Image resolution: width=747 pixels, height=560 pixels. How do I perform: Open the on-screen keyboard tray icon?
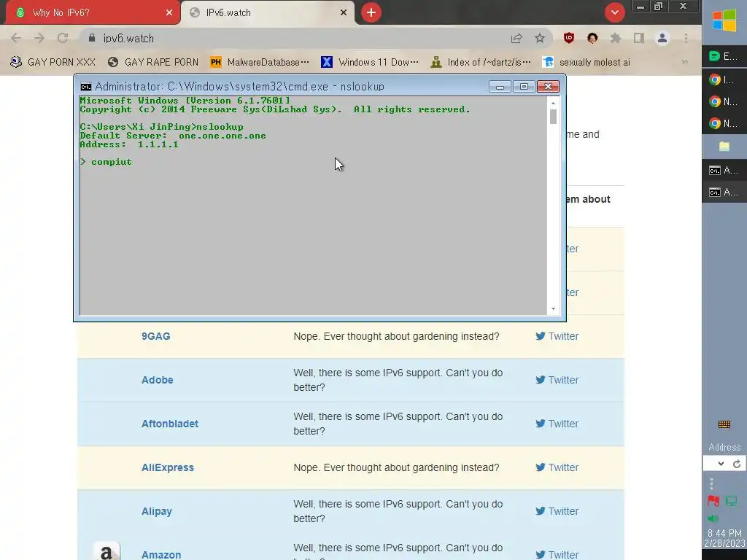pos(724,424)
